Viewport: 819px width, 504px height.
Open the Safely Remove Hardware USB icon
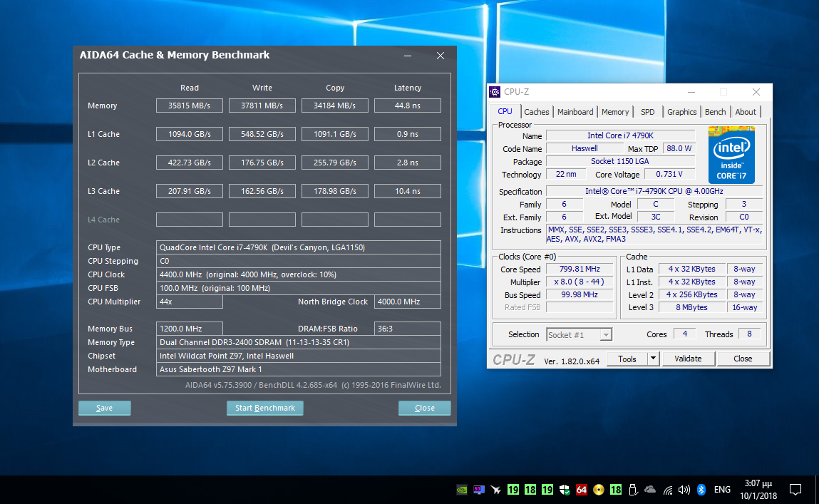(x=633, y=489)
